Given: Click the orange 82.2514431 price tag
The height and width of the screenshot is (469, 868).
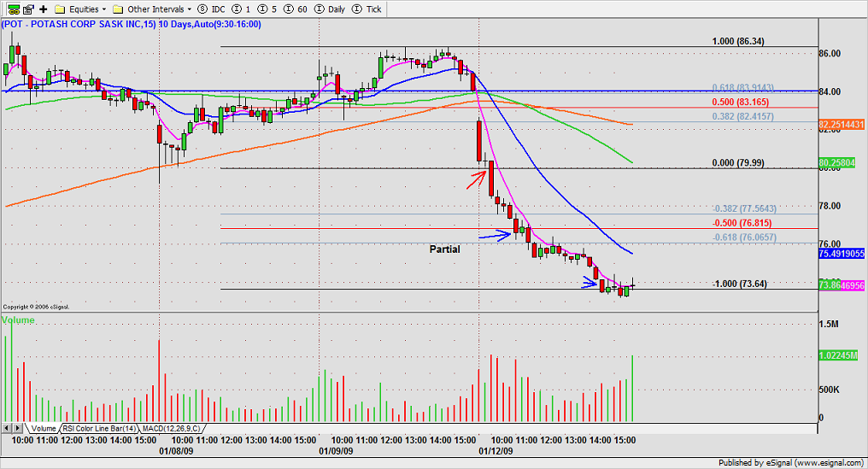Looking at the screenshot, I should (841, 125).
